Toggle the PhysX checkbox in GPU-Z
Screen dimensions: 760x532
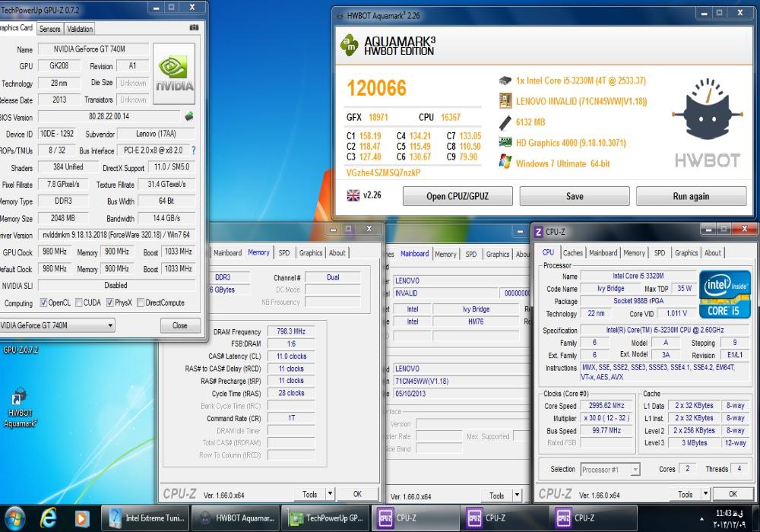click(110, 302)
